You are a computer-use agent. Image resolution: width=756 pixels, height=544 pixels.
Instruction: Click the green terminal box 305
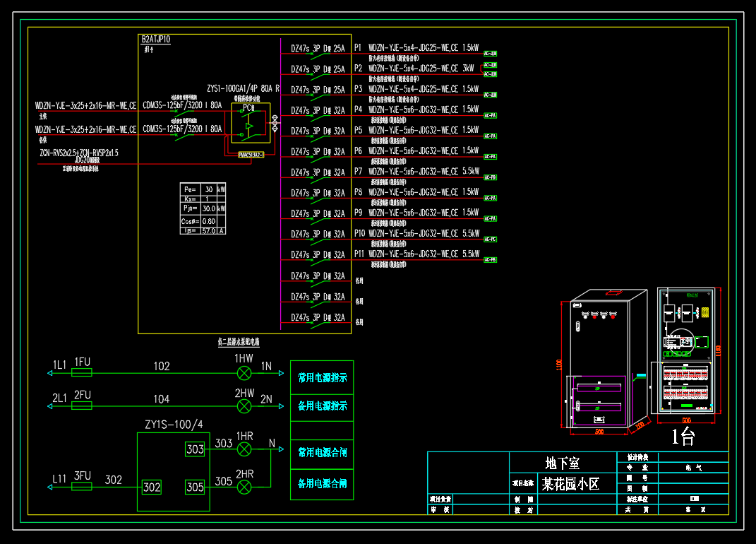[195, 487]
